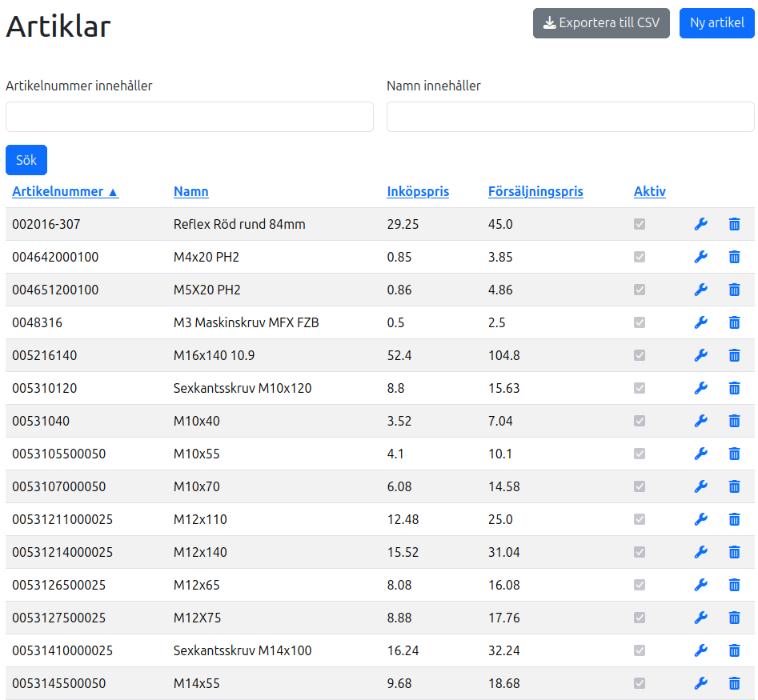
Task: Click the wrench icon for M14x55
Action: coord(700,683)
